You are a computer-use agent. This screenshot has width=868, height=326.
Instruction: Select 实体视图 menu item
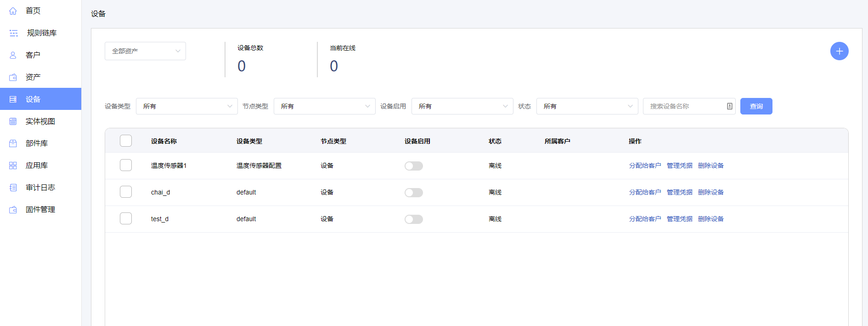[40, 121]
